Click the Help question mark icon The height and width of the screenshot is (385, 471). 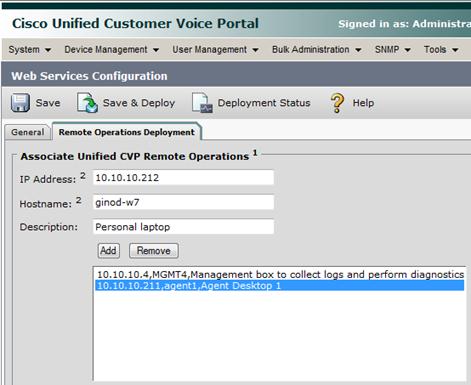pyautogui.click(x=337, y=103)
